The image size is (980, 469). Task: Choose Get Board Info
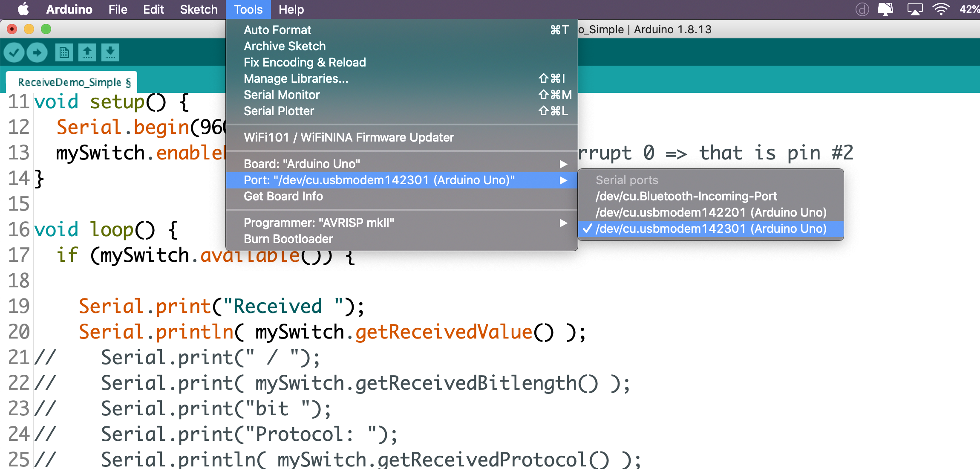coord(283,197)
